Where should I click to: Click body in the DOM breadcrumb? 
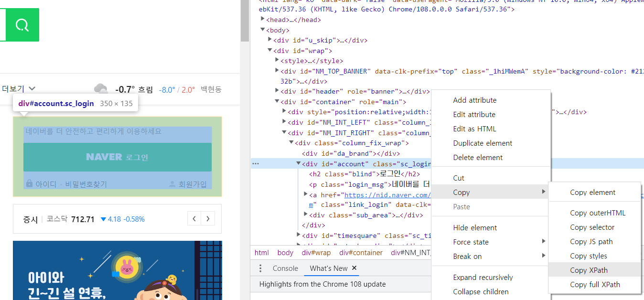click(x=285, y=253)
